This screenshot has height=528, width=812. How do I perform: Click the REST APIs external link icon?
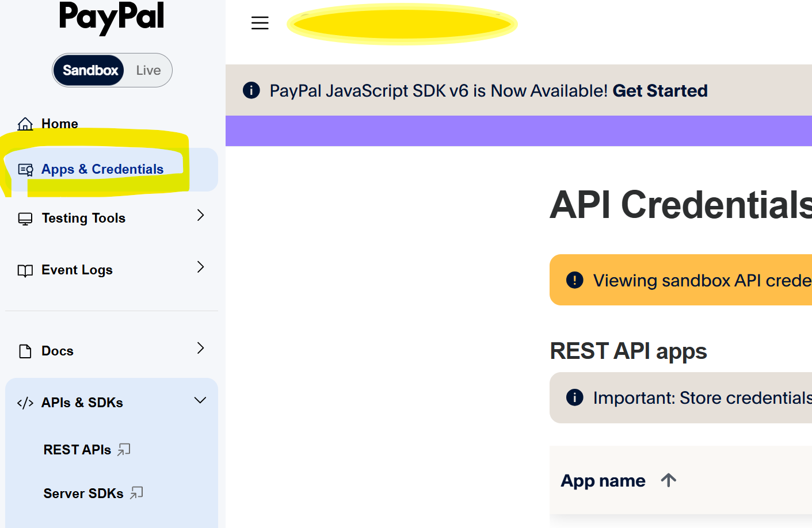[124, 450]
